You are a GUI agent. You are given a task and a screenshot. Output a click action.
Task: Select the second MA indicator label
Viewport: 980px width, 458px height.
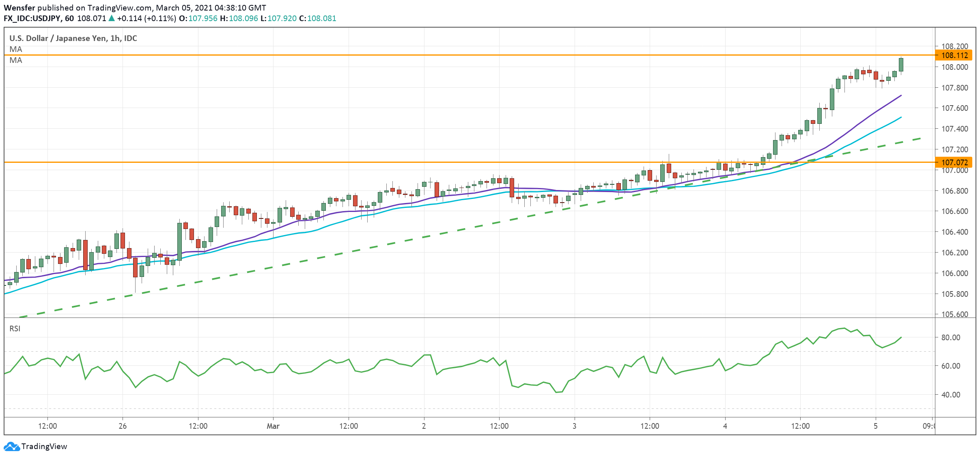click(x=16, y=60)
